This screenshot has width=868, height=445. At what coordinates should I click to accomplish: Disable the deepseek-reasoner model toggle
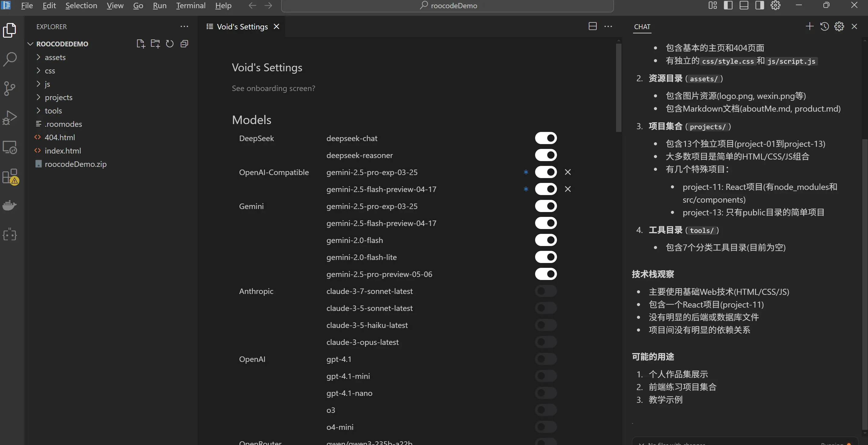[x=546, y=155]
